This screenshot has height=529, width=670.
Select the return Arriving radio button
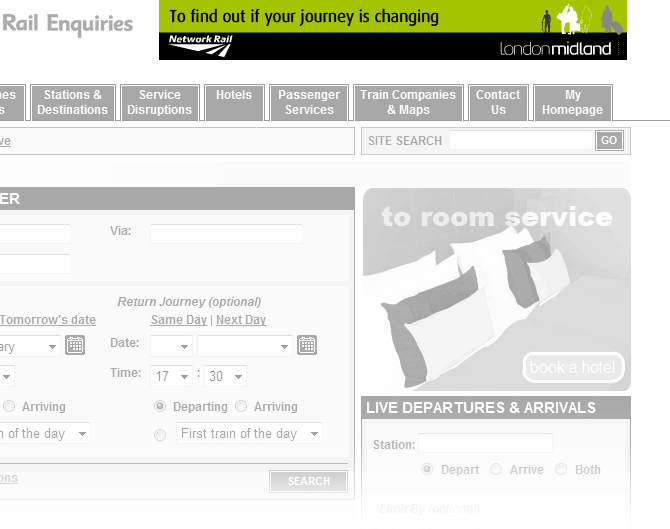click(x=241, y=407)
